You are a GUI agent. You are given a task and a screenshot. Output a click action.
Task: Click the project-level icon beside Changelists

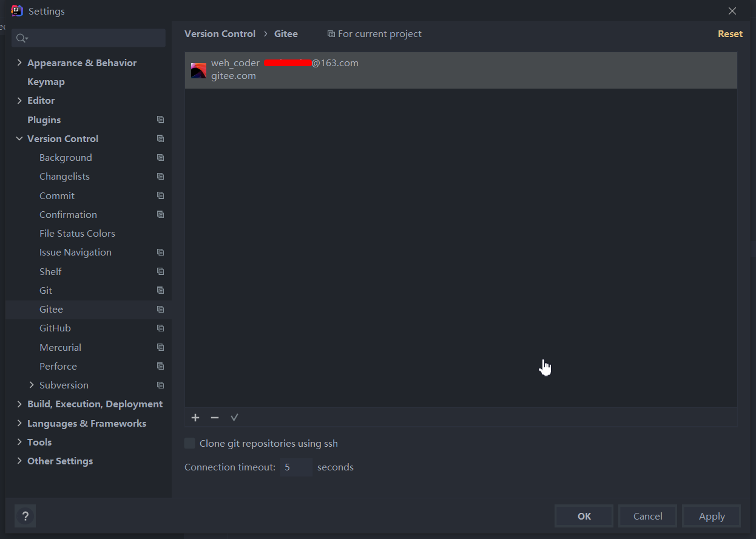pyautogui.click(x=160, y=177)
